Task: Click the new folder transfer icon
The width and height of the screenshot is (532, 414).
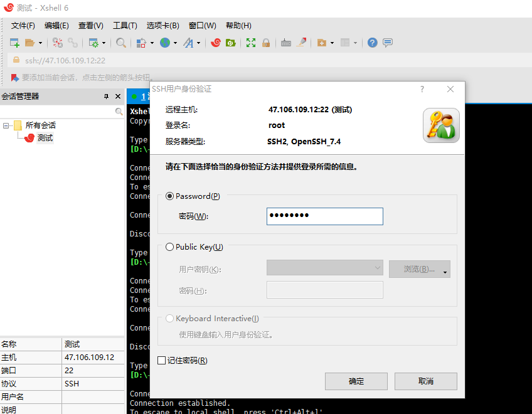Action: pos(322,43)
